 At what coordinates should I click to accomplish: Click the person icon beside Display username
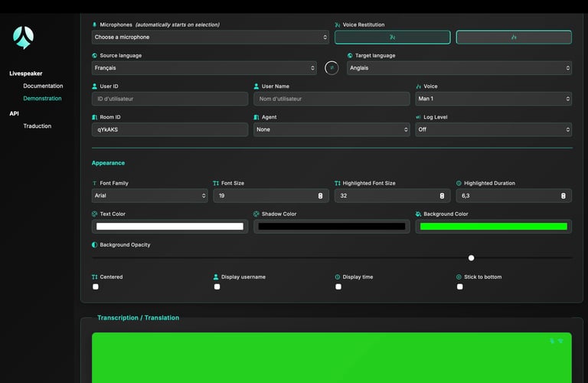pyautogui.click(x=216, y=277)
